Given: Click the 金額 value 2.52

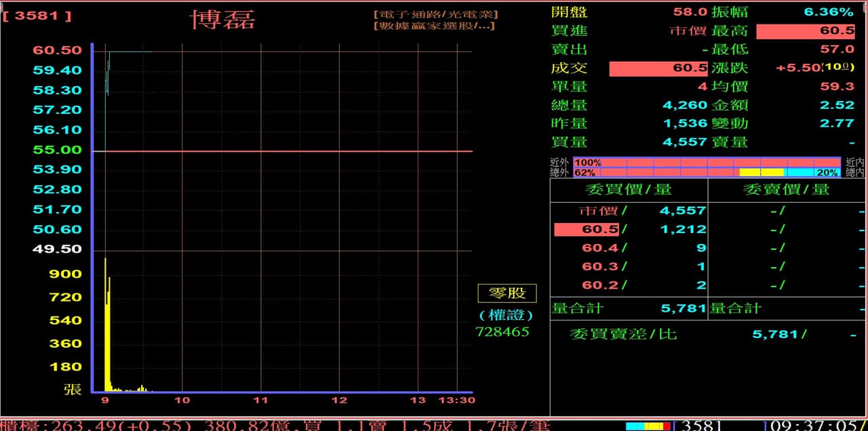Looking at the screenshot, I should (837, 105).
